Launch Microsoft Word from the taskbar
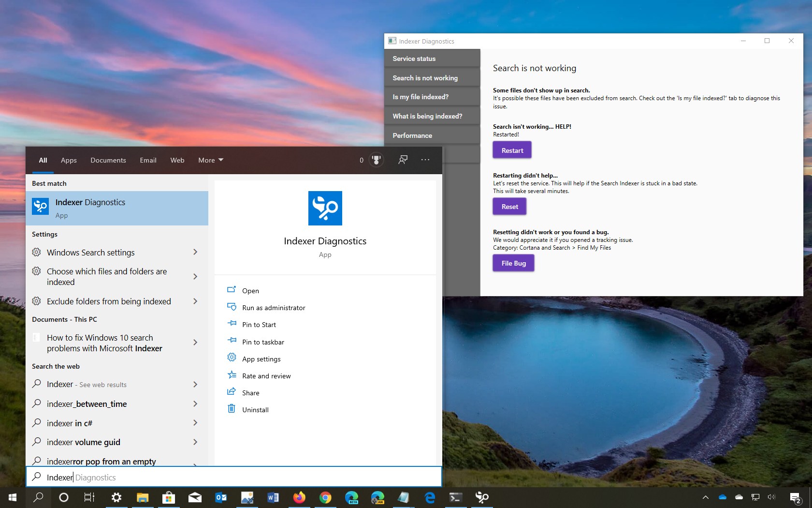Screen dimensions: 812x508 [273, 497]
